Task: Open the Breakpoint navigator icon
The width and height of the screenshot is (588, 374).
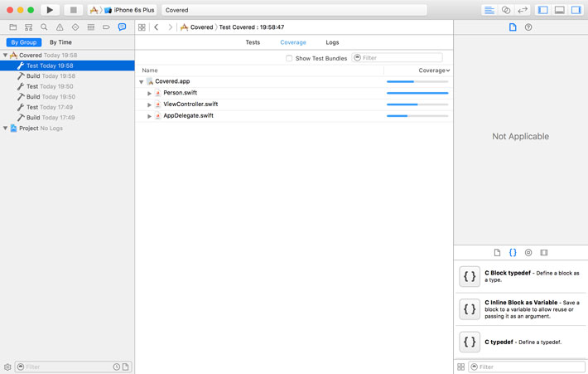Action: (106, 27)
